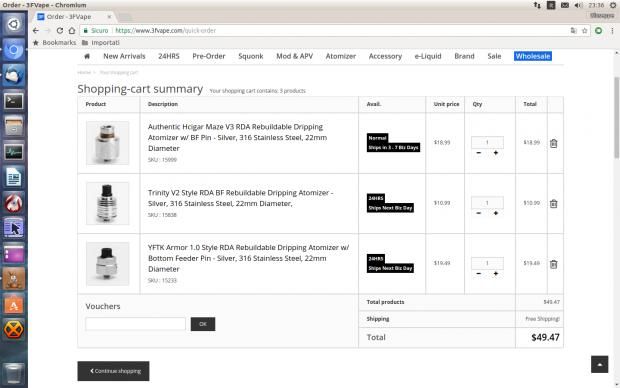This screenshot has height=388, width=620.
Task: Click the green extension icon in toolbar
Action: 599,30
